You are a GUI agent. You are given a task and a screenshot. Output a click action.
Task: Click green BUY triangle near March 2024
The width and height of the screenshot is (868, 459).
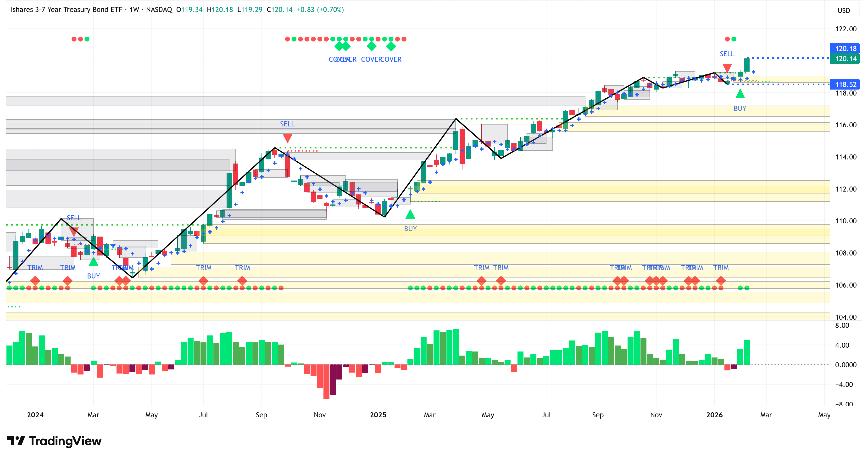click(93, 261)
